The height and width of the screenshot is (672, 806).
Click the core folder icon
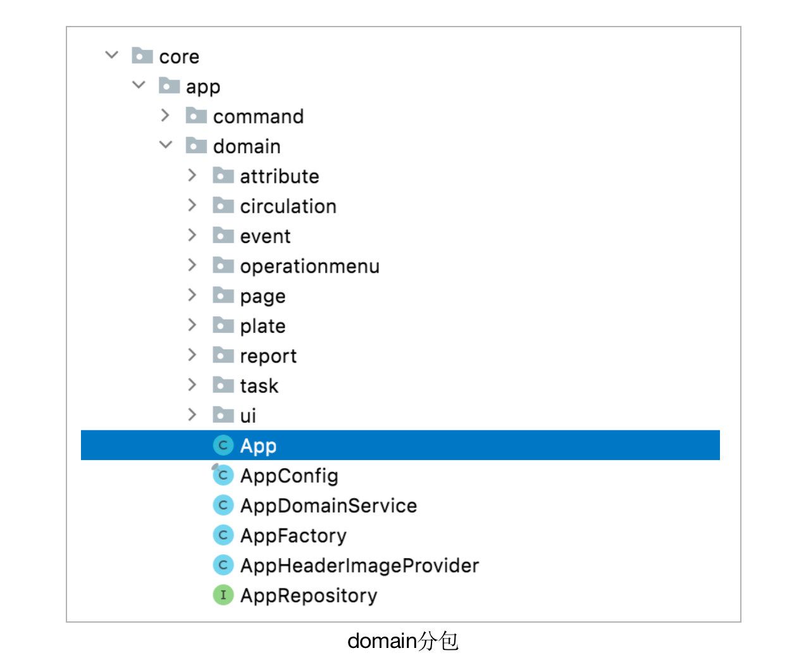pos(142,56)
